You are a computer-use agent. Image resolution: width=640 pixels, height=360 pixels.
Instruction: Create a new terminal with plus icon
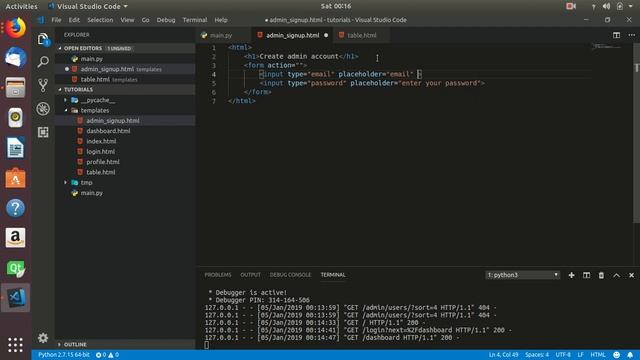571,275
